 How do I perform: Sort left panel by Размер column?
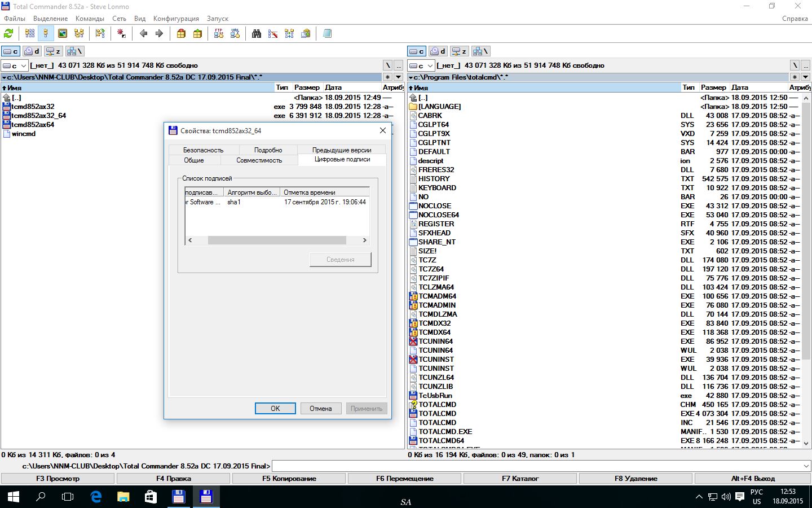(307, 87)
